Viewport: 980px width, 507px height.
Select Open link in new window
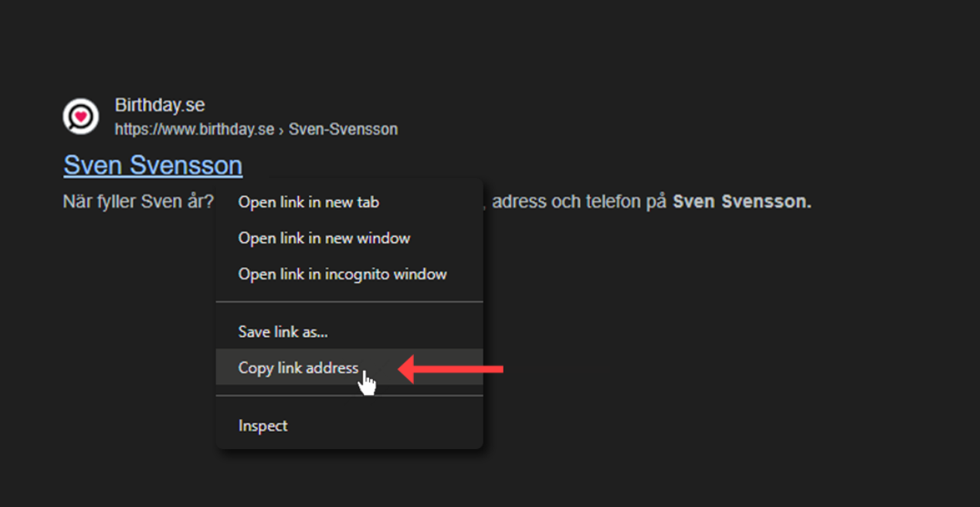[324, 238]
